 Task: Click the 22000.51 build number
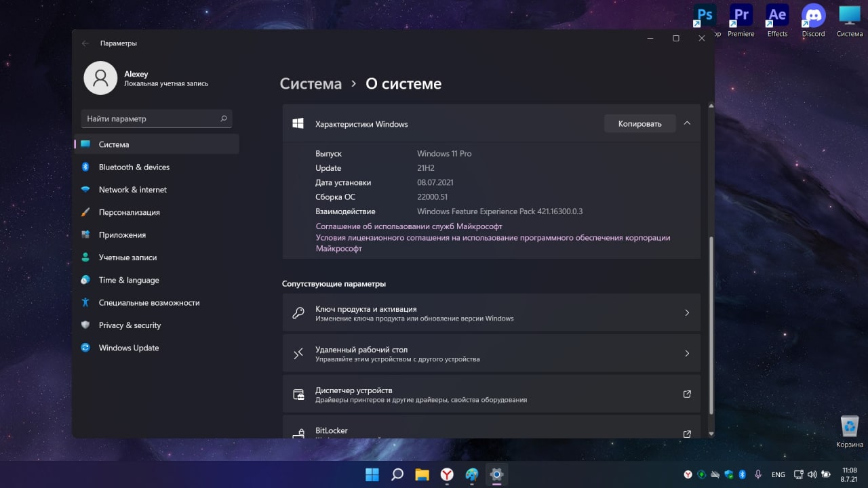pyautogui.click(x=432, y=197)
